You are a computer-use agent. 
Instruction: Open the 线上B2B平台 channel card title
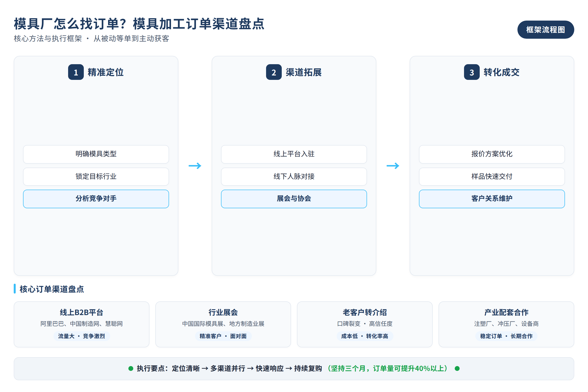click(82, 312)
